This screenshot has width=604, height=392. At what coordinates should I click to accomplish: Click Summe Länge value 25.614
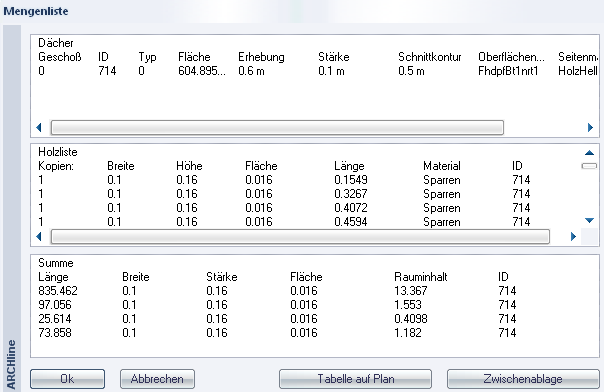click(55, 319)
